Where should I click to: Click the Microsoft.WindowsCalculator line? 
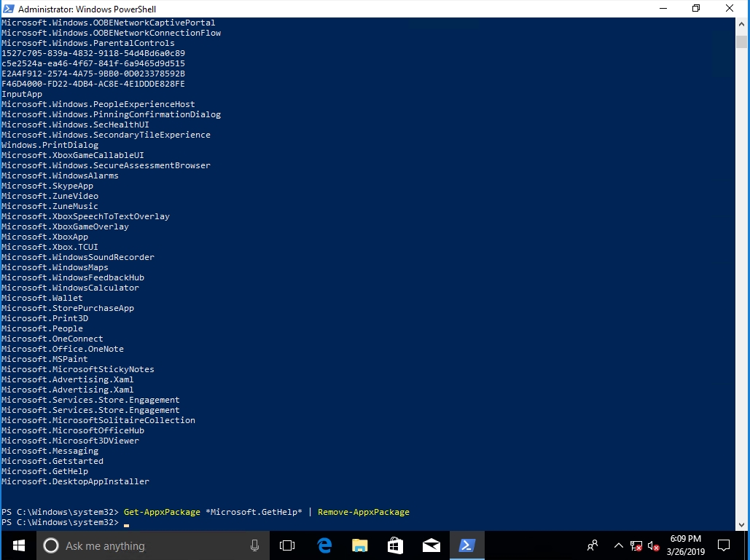[70, 288]
